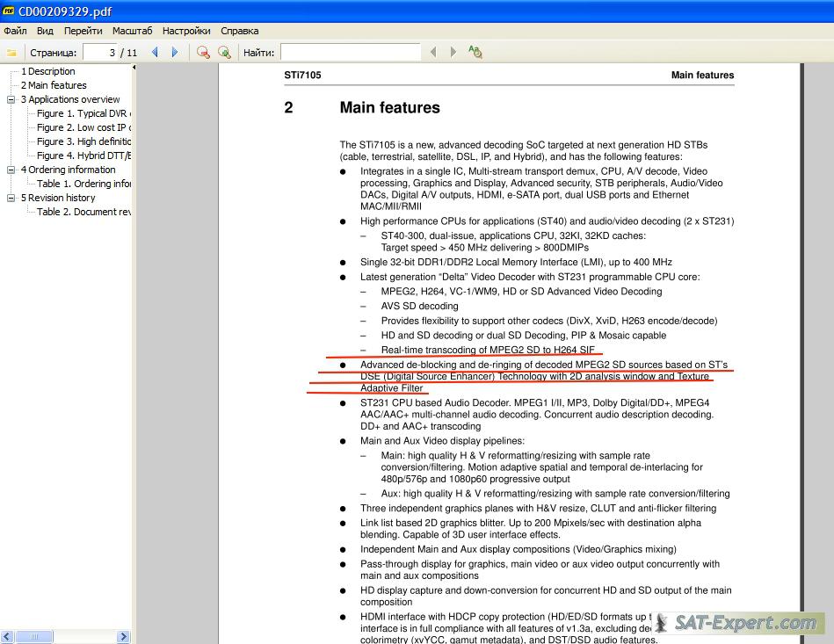Click the 'CD00209329.pdf' window title
Screen dimensions: 834x644
pyautogui.click(x=65, y=11)
